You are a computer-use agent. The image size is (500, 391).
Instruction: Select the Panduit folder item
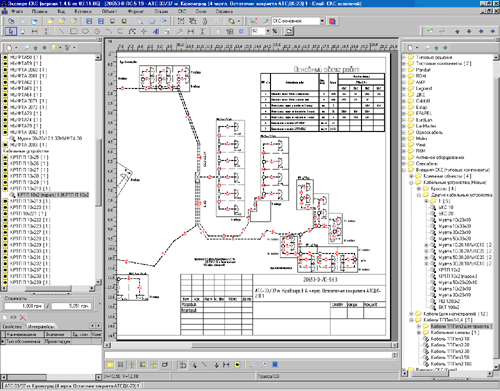tap(423, 70)
